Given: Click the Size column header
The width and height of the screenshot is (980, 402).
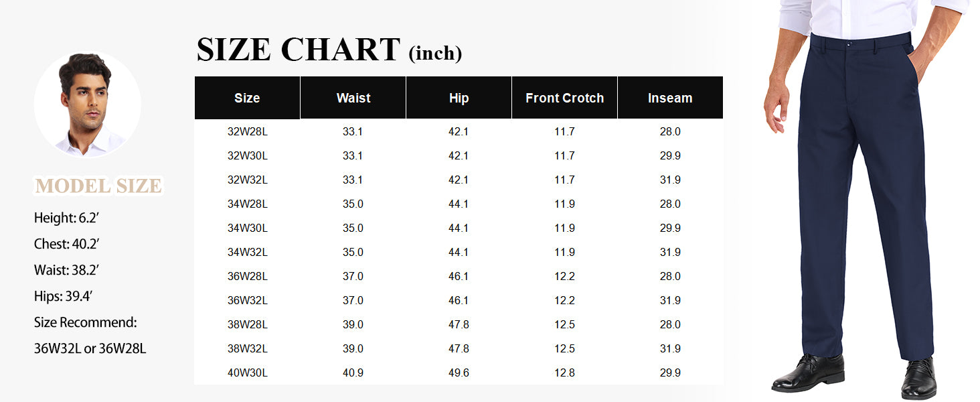Looking at the screenshot, I should (247, 98).
